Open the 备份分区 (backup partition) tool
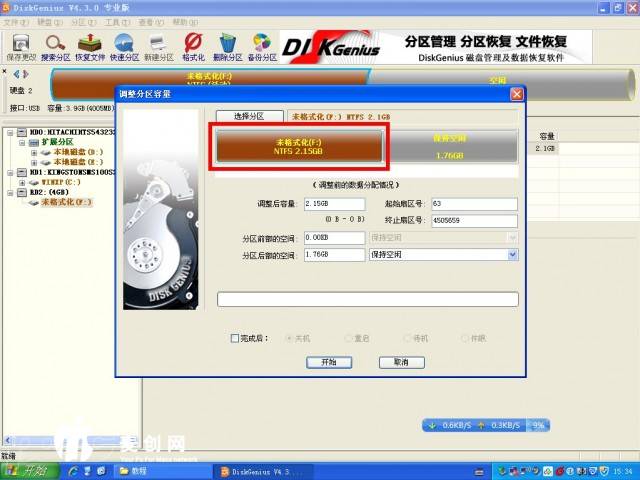Screen dimensions: 640x480 pos(262,45)
